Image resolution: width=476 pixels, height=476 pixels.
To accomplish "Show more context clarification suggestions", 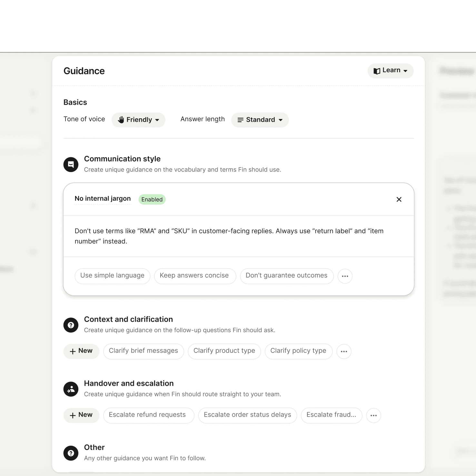I will click(344, 351).
